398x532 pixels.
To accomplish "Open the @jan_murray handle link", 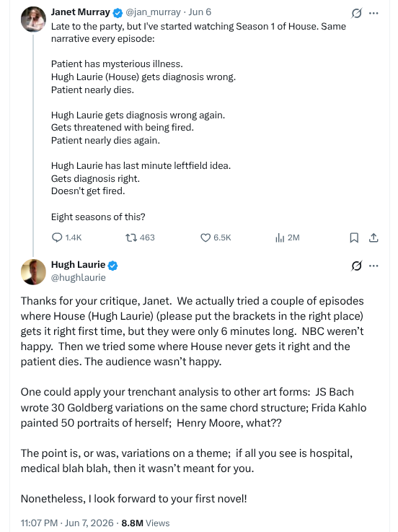I will point(153,12).
